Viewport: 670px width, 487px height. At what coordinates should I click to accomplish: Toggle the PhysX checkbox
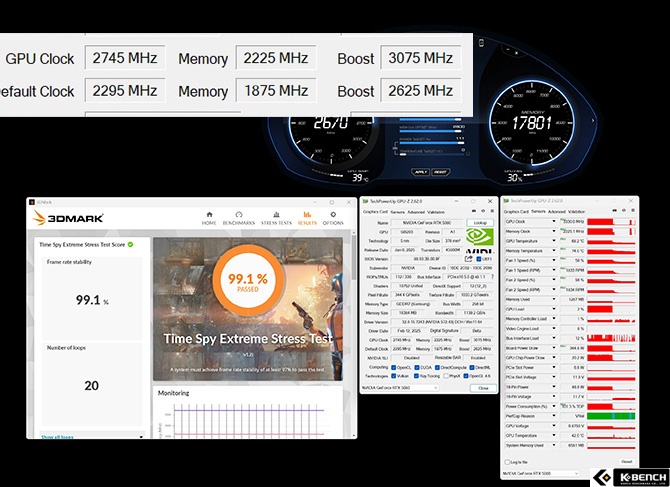(446, 376)
